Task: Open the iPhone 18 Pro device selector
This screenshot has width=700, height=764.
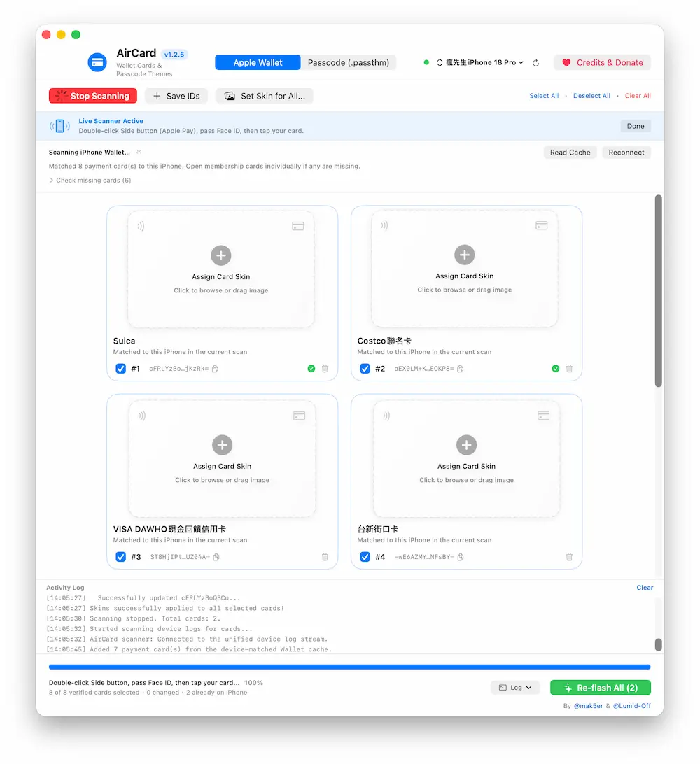Action: [x=480, y=63]
